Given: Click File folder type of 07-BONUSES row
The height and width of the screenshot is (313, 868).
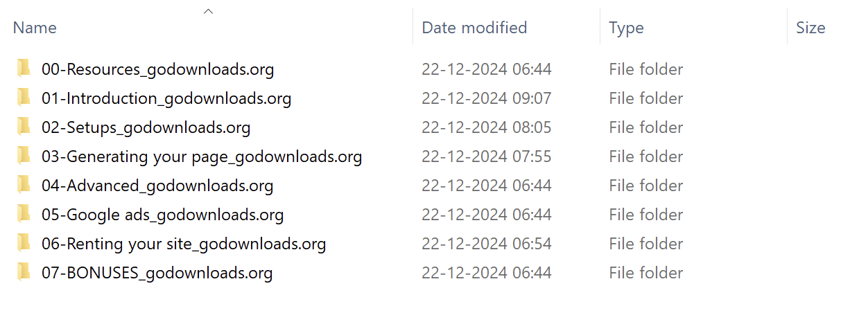Looking at the screenshot, I should [x=645, y=273].
